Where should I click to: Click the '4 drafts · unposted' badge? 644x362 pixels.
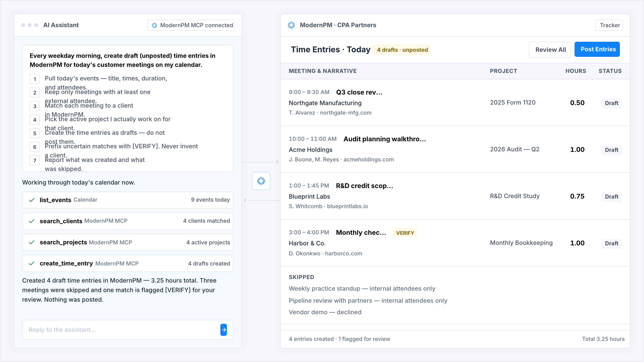pos(401,50)
